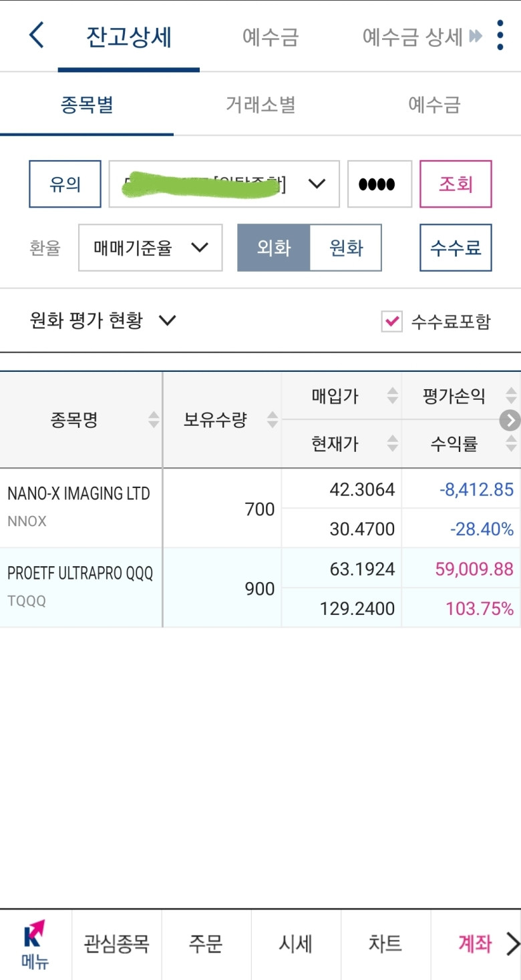Image resolution: width=521 pixels, height=980 pixels.
Task: Open the K 메뉴 icon
Action: [x=35, y=944]
